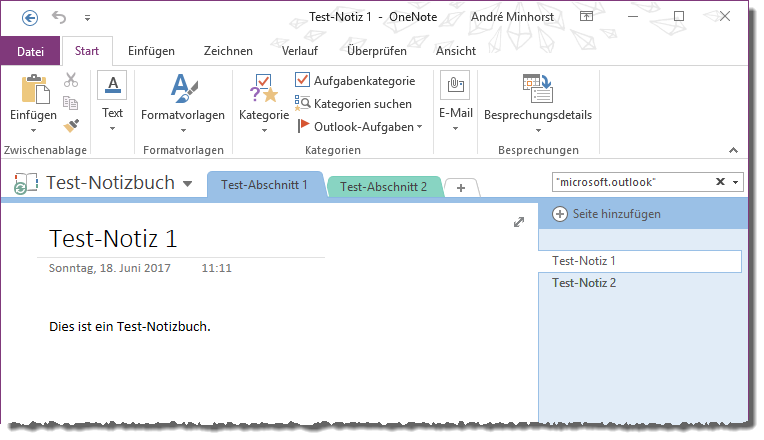
Task: Select the Test-Notiz 1 page
Action: tap(640, 261)
